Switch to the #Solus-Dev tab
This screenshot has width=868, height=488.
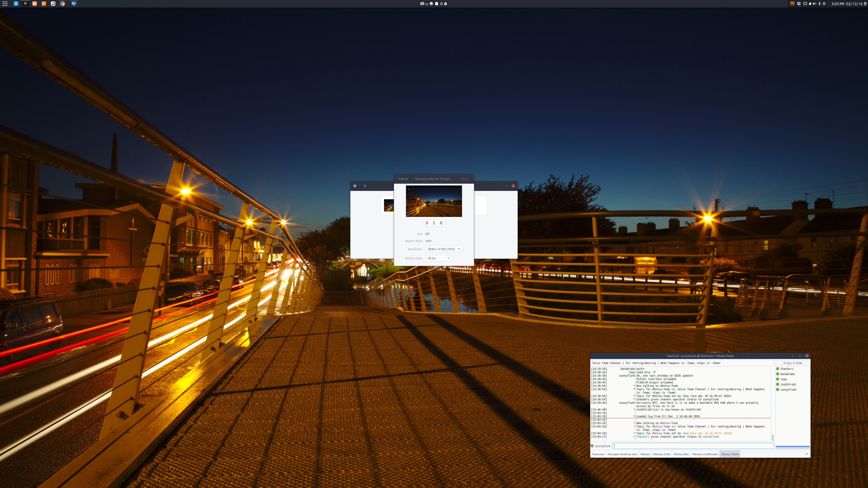[x=681, y=454]
